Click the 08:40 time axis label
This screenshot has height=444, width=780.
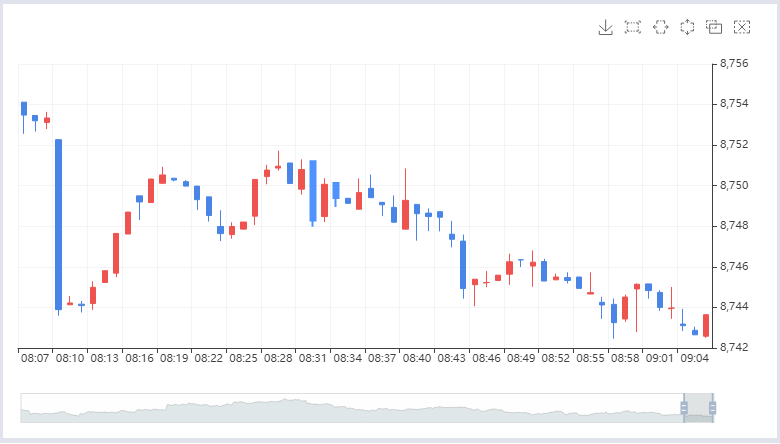(x=417, y=358)
